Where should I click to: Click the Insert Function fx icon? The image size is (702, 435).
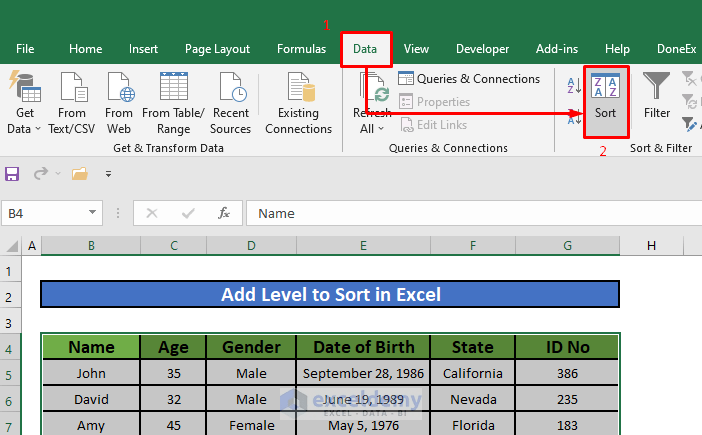point(224,213)
